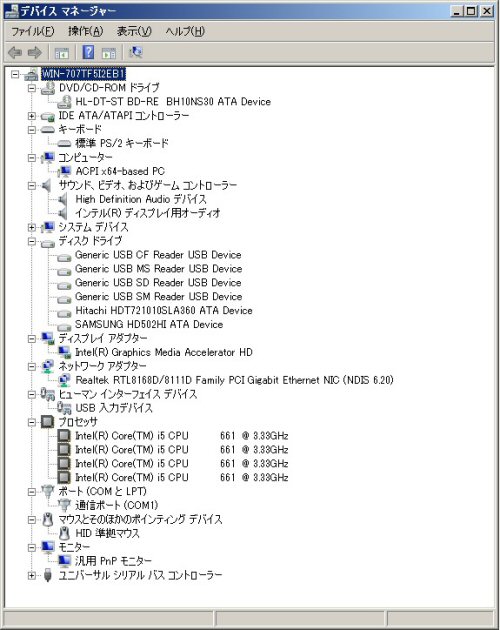Select the COM1 communication port icon
Image resolution: width=500 pixels, height=630 pixels.
[x=64, y=505]
